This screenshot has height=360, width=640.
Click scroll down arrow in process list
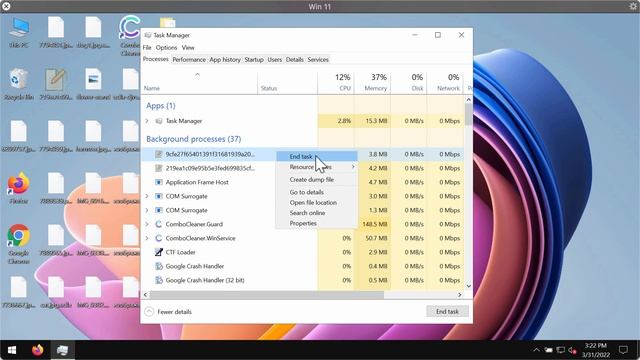pos(469,286)
